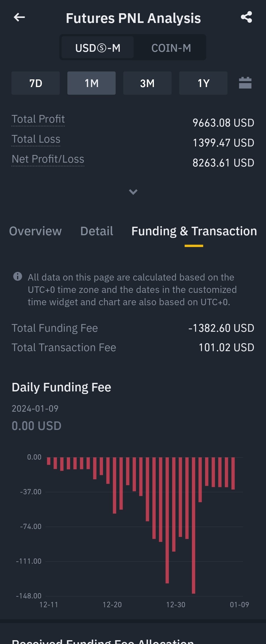Expand the profit summary chevron
This screenshot has height=644, width=266.
[133, 192]
